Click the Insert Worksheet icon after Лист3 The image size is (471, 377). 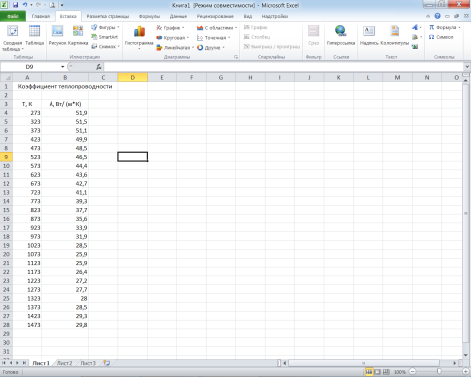point(107,363)
